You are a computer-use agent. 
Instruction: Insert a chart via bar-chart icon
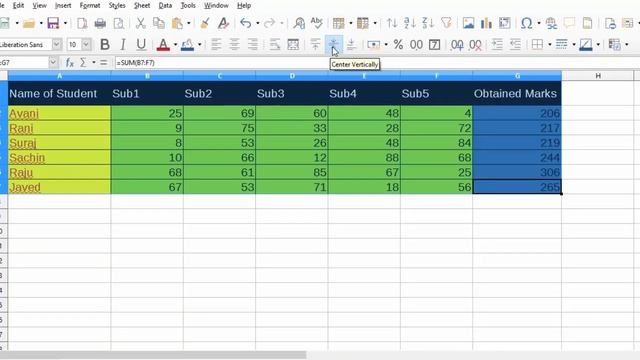pos(486,23)
